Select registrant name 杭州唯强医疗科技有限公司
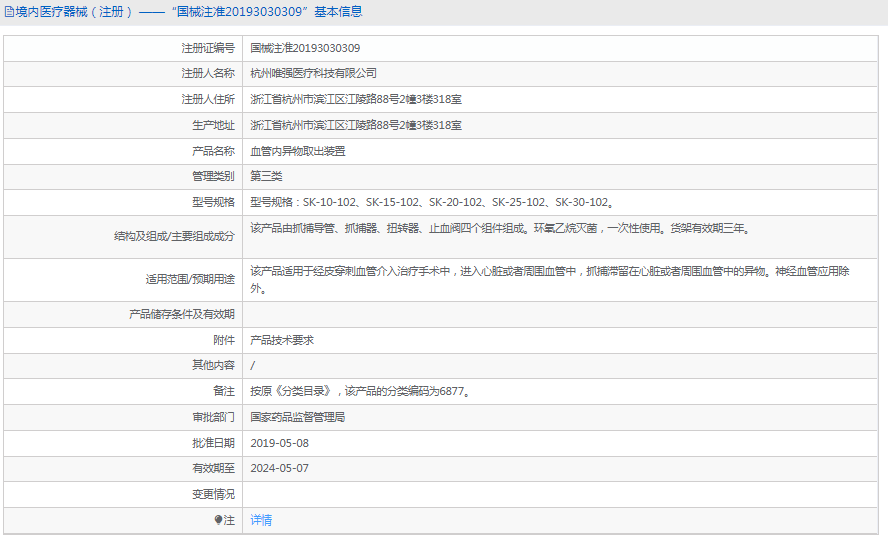Image resolution: width=888 pixels, height=544 pixels. (313, 73)
